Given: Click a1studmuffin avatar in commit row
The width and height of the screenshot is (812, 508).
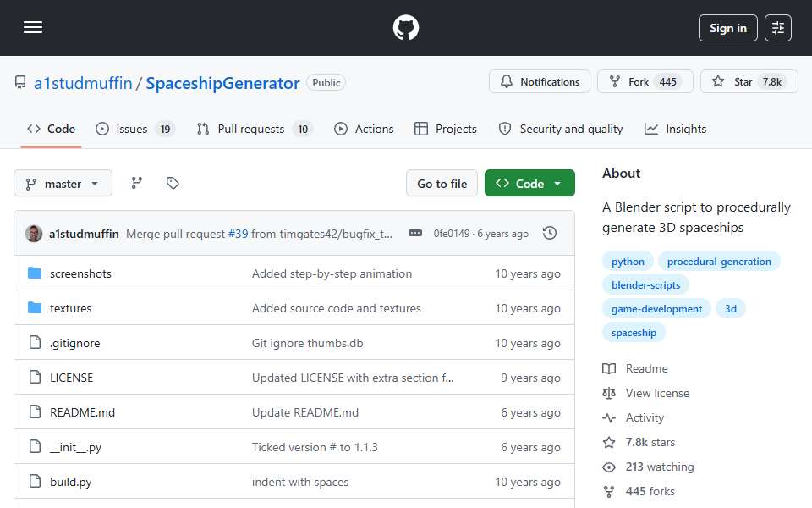Looking at the screenshot, I should pos(34,234).
